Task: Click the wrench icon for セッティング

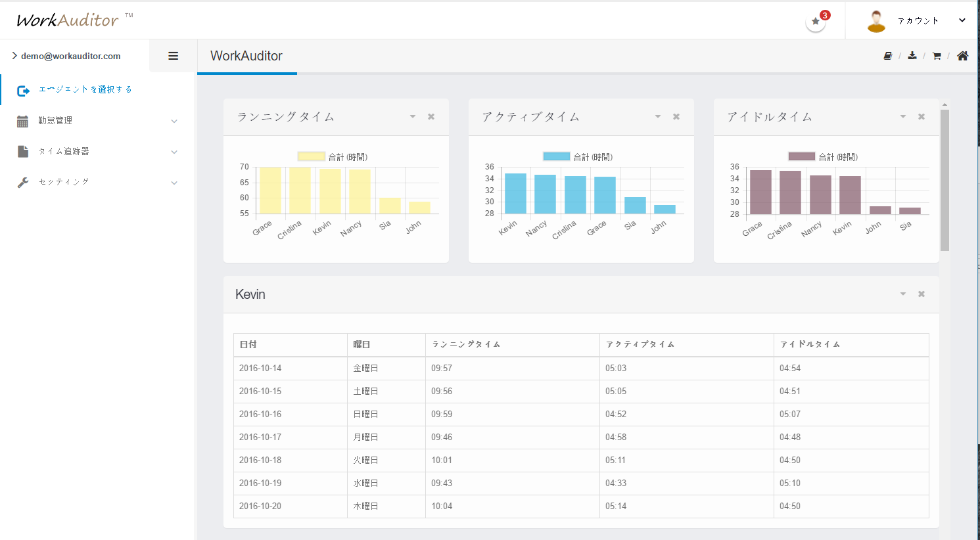Action: 23,183
